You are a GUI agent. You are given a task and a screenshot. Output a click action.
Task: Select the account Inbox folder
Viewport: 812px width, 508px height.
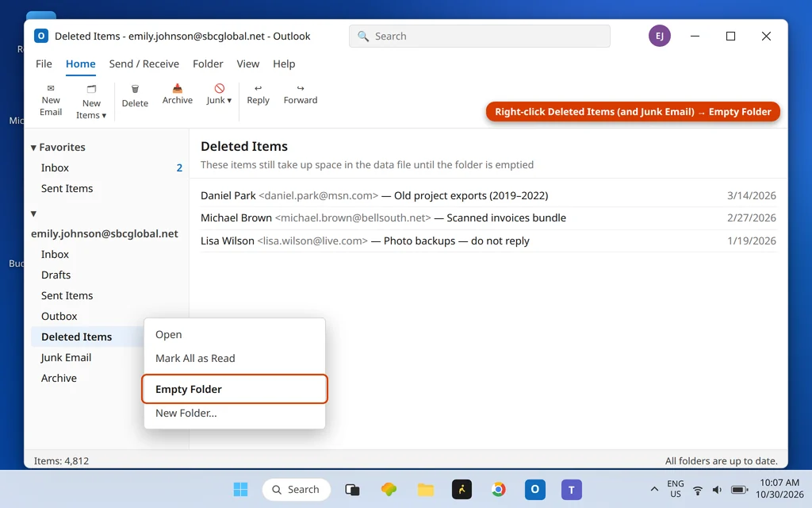108,255
